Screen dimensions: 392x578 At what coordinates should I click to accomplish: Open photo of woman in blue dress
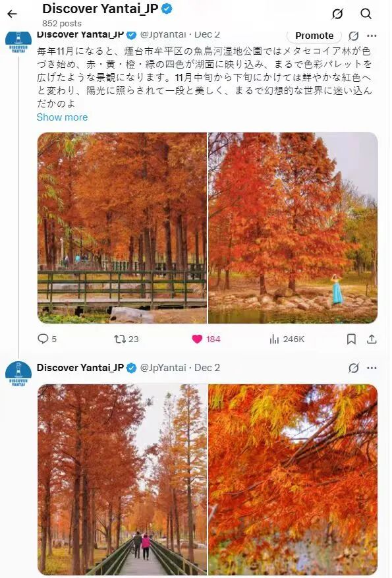(x=293, y=228)
